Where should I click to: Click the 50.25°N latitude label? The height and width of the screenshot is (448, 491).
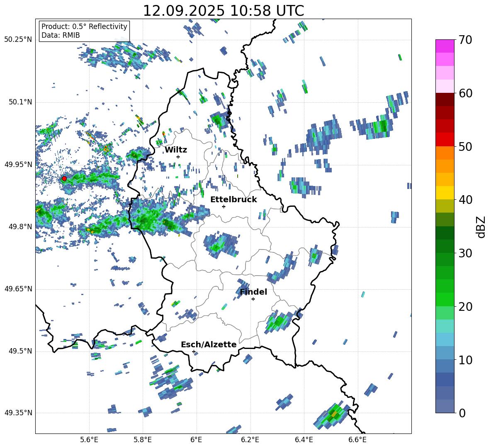(18, 40)
